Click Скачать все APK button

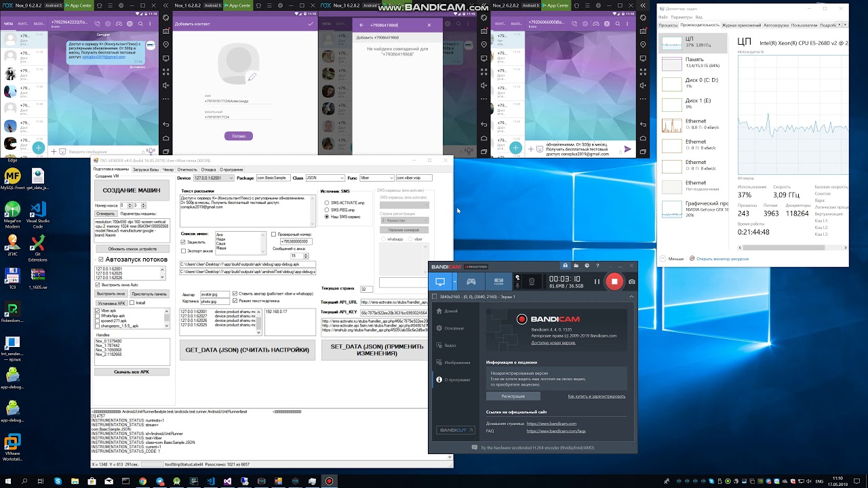(x=132, y=372)
